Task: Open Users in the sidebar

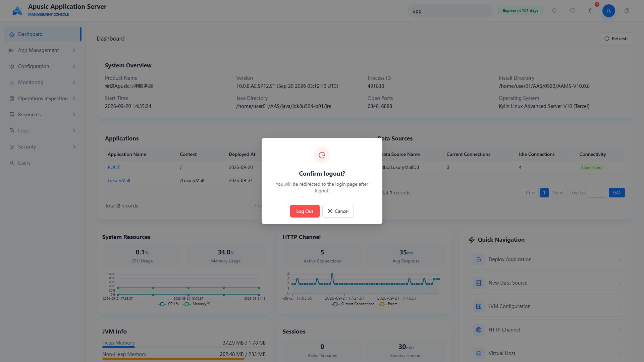Action: pyautogui.click(x=43, y=163)
